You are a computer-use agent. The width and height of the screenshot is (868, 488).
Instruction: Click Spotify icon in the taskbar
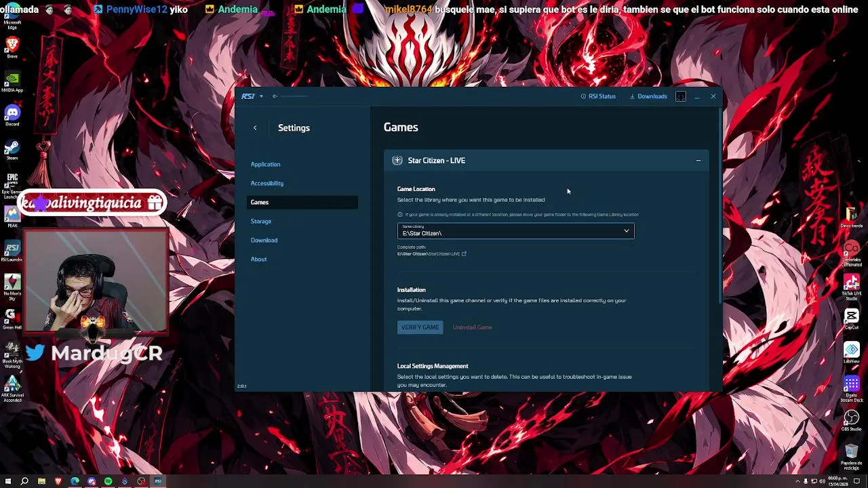pyautogui.click(x=108, y=481)
